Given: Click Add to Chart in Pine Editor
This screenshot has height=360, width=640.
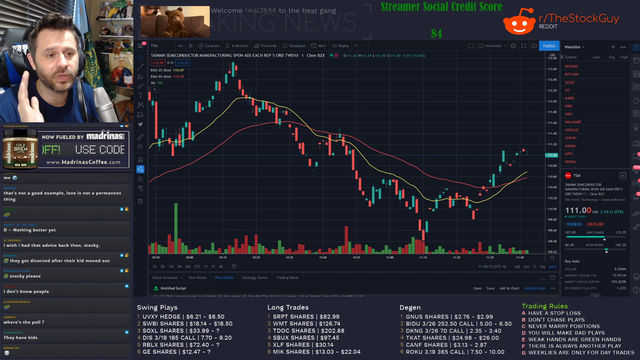Looking at the screenshot, I should [x=509, y=288].
